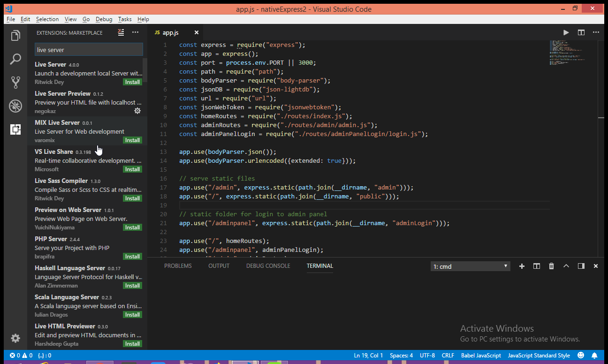Change indentation via 'Spaces: 4'
Screen dimensions: 608x364
point(401,356)
